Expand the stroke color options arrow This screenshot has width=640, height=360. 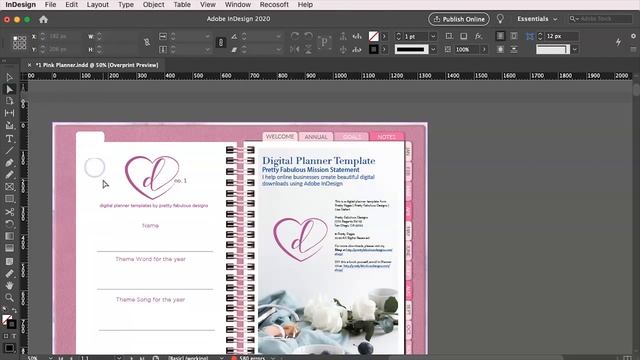pyautogui.click(x=384, y=49)
